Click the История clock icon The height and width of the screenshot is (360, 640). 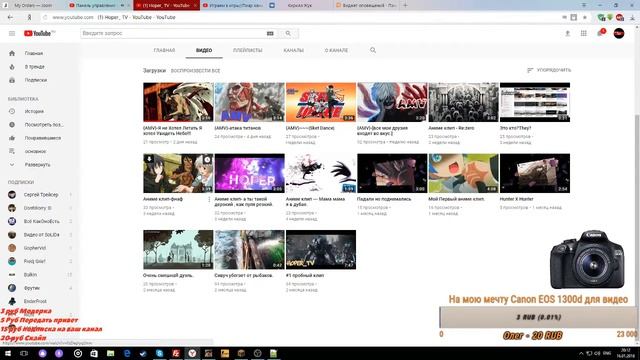12,111
